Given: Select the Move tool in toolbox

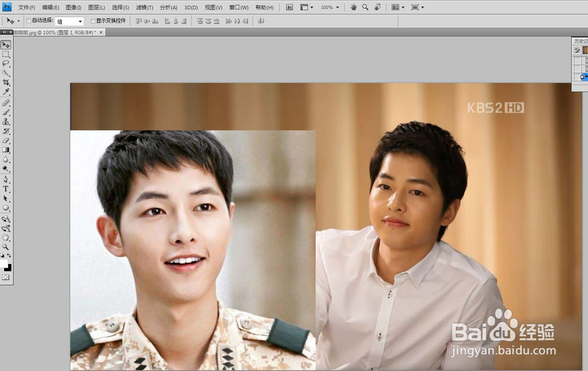Looking at the screenshot, I should point(6,45).
